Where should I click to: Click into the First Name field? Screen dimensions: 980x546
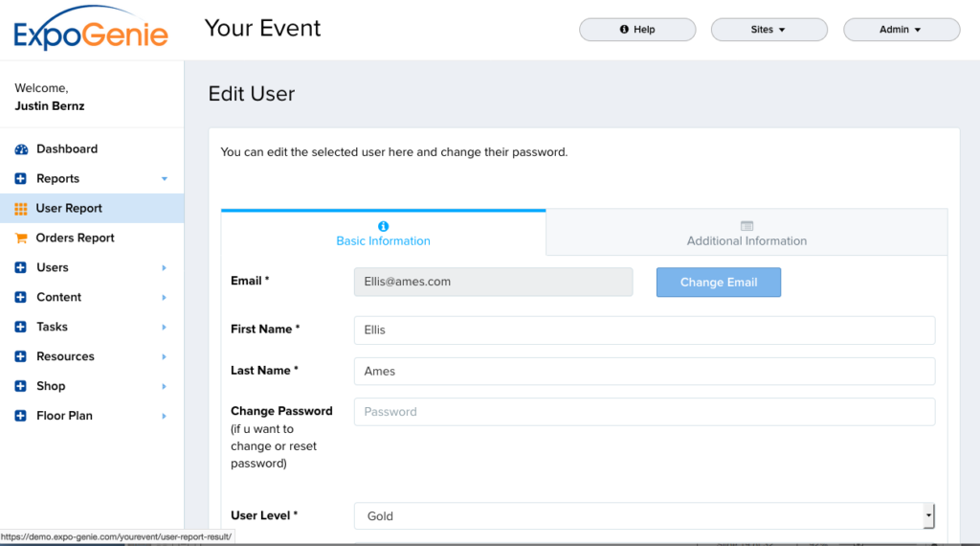pyautogui.click(x=643, y=330)
